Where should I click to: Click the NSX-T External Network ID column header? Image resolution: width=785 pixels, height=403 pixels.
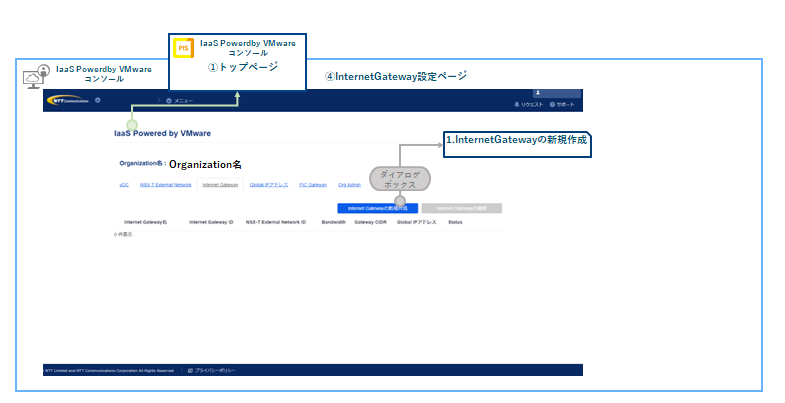[276, 222]
